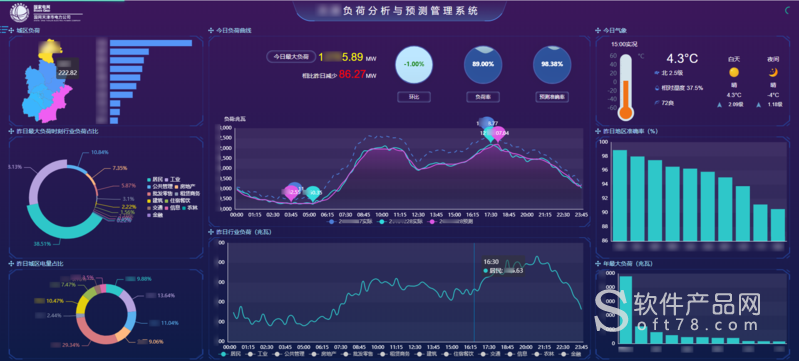Click the 今日最大负荷 button

tap(291, 57)
